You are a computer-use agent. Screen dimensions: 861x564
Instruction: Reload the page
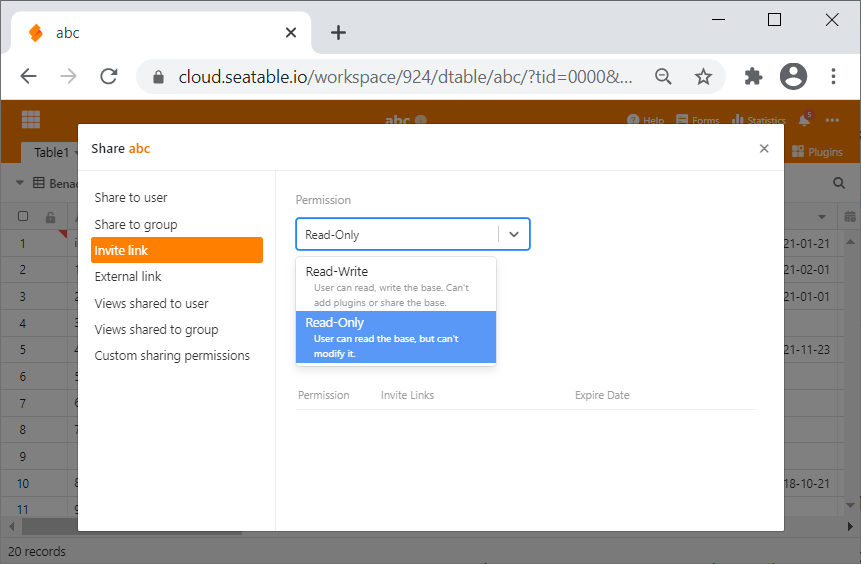(109, 76)
